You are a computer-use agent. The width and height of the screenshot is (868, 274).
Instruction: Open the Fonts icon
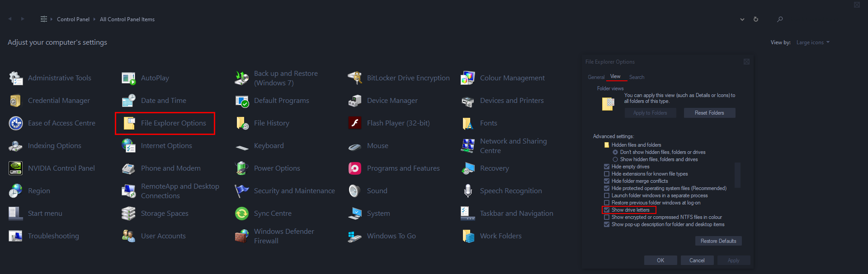pyautogui.click(x=468, y=123)
